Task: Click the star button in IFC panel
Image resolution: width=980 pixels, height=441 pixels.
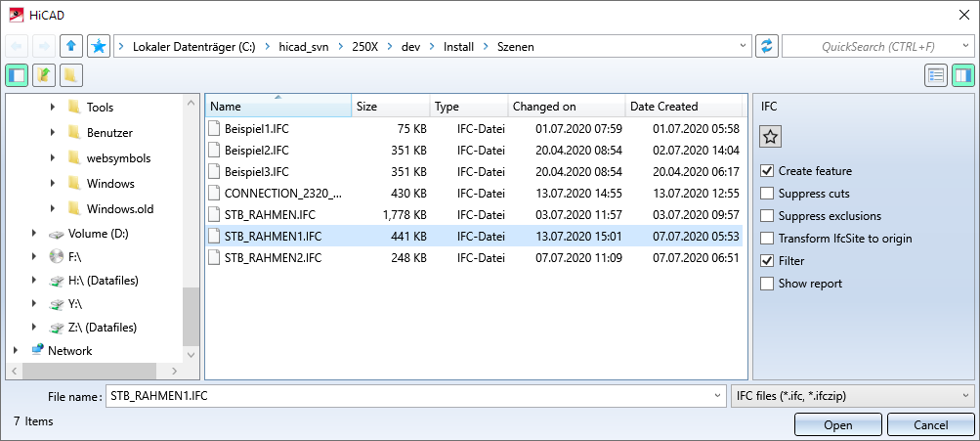Action: click(770, 138)
